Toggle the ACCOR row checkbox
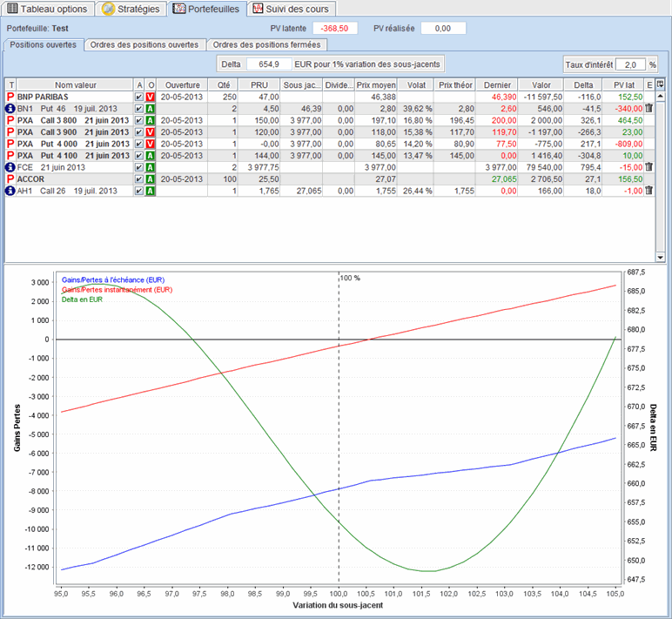The height and width of the screenshot is (619, 672). point(139,178)
